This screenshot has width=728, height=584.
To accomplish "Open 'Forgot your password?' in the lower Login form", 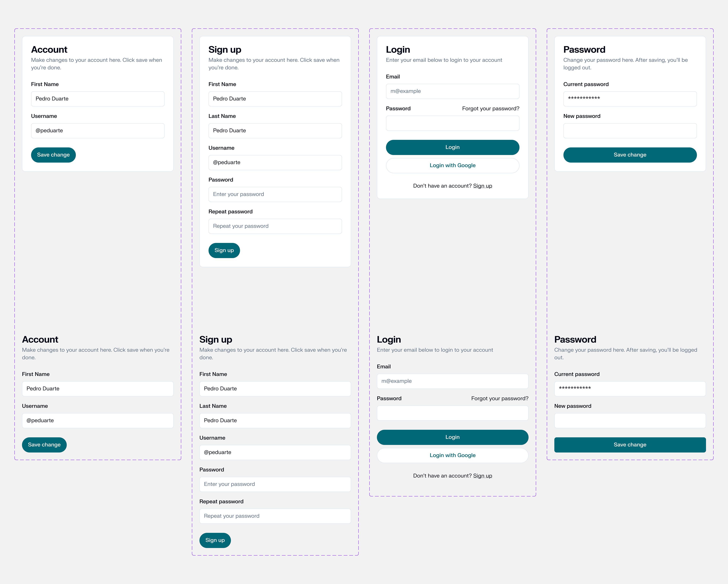I will [x=500, y=398].
